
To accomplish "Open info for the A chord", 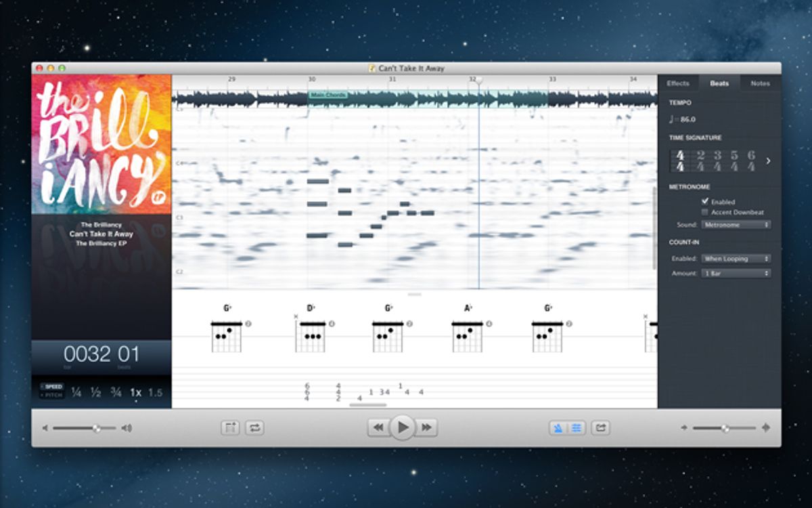I will 489,324.
